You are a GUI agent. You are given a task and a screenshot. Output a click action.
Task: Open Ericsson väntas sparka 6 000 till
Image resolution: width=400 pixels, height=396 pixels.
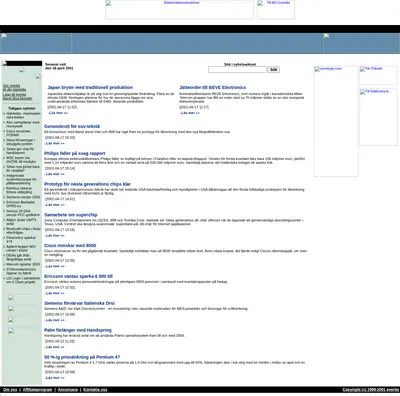78,276
